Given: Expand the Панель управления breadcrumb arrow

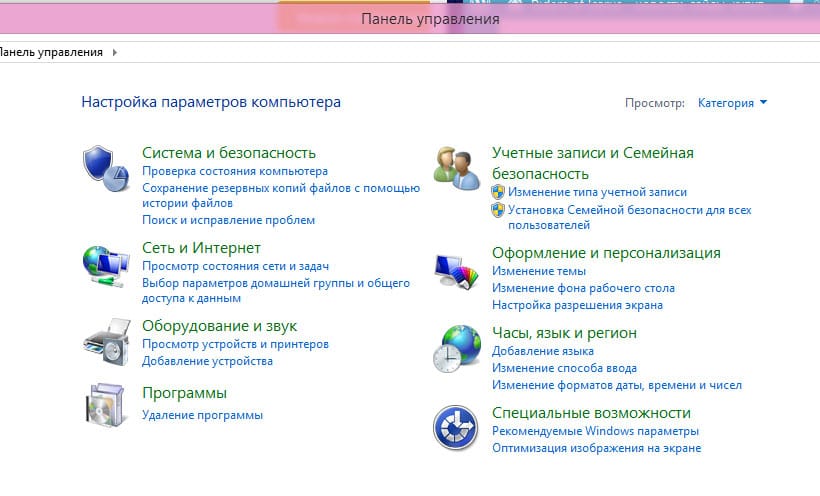Looking at the screenshot, I should (x=116, y=51).
